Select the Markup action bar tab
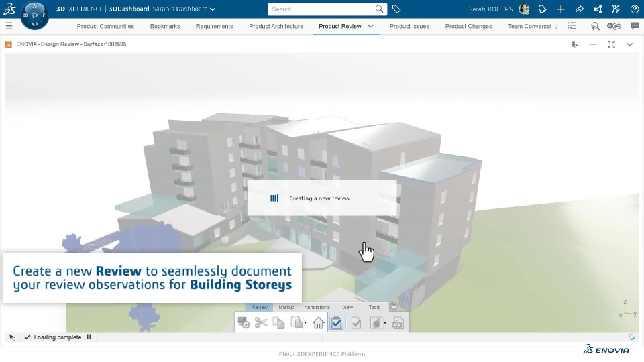The image size is (644, 362). coord(286,307)
